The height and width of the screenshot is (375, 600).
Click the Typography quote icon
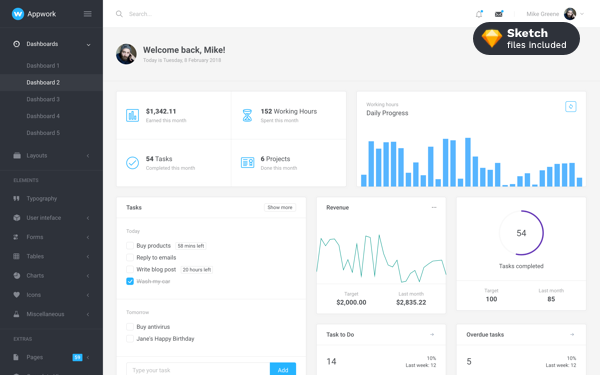[x=16, y=199]
